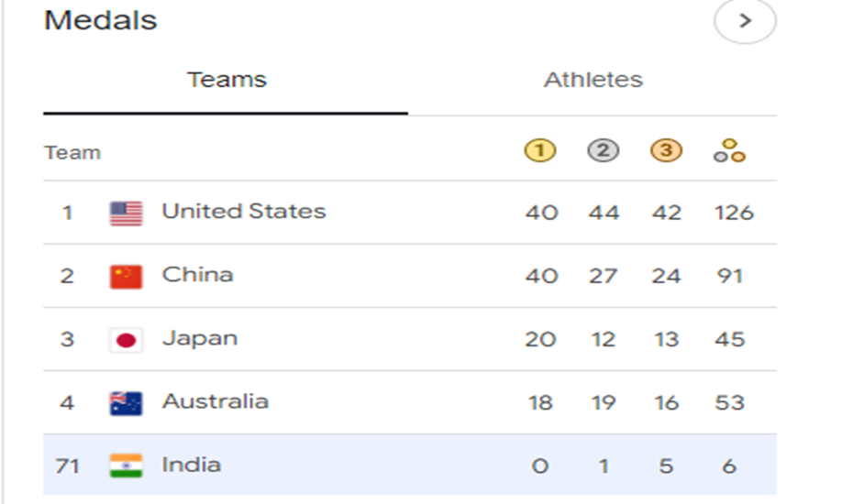This screenshot has width=842, height=504.
Task: Click the gold medal column icon
Action: coord(540,152)
